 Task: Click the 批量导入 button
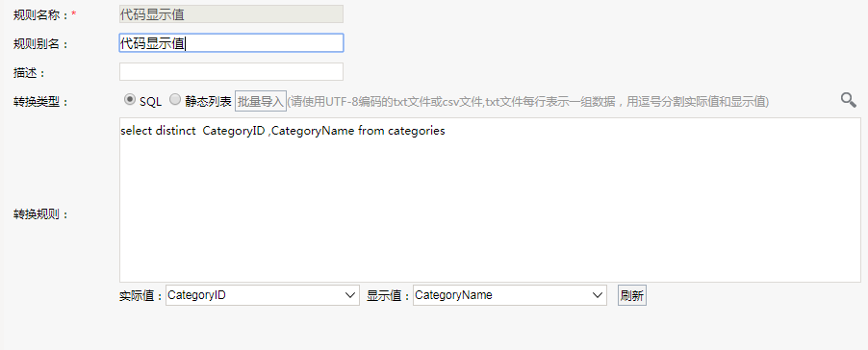(x=260, y=101)
